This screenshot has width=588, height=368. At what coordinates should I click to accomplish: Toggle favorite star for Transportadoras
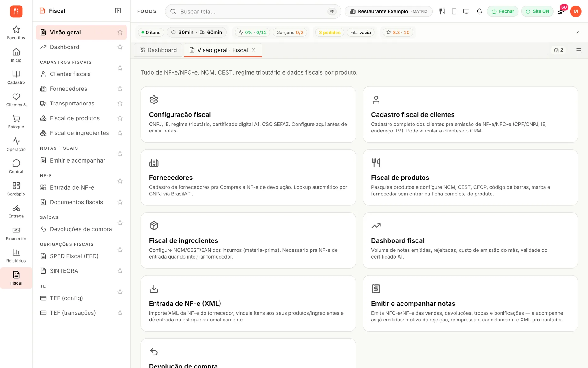120,103
